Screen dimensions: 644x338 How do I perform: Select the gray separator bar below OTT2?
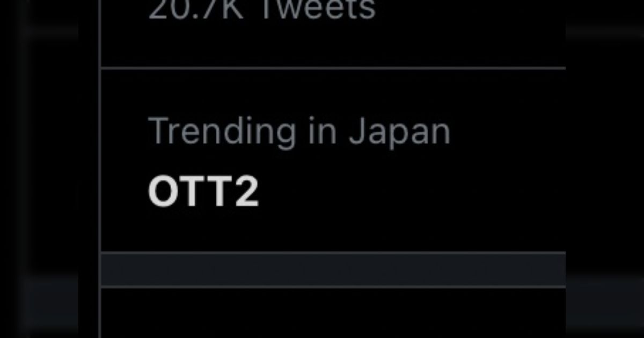[333, 269]
